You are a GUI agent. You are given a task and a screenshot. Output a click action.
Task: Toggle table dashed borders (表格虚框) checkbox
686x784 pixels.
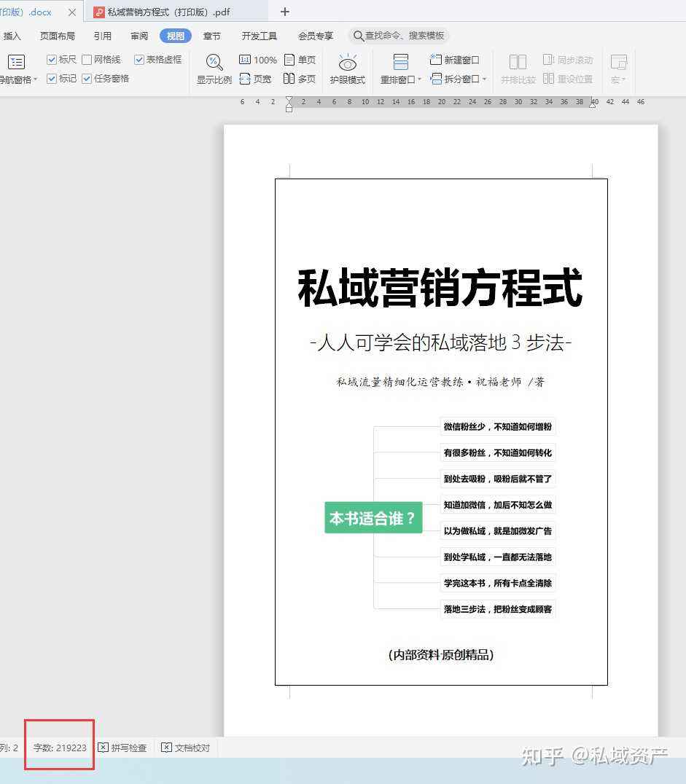(139, 60)
